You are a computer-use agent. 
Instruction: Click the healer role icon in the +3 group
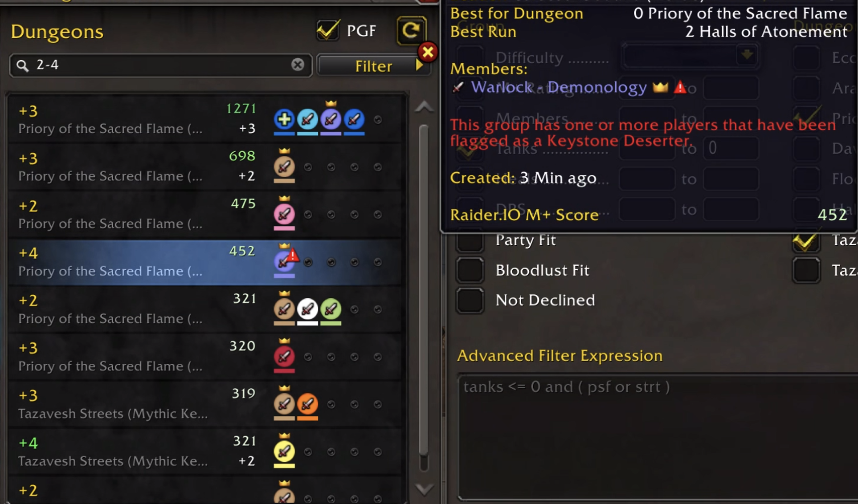click(x=284, y=119)
